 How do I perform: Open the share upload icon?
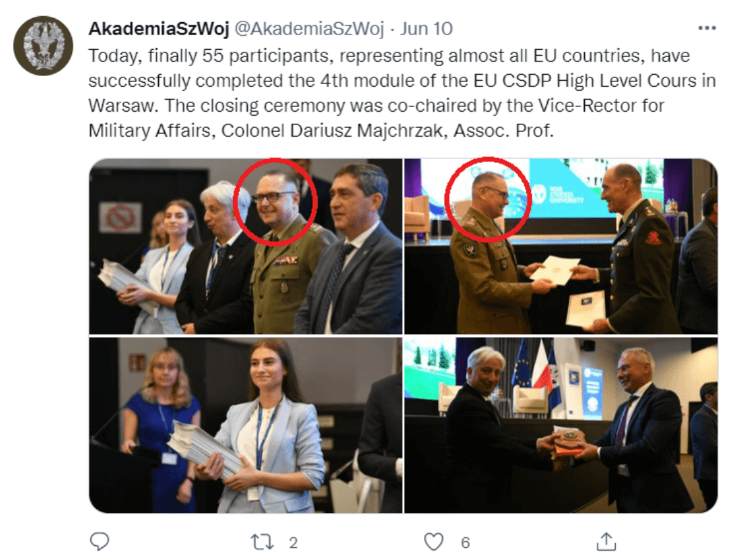[x=606, y=542]
